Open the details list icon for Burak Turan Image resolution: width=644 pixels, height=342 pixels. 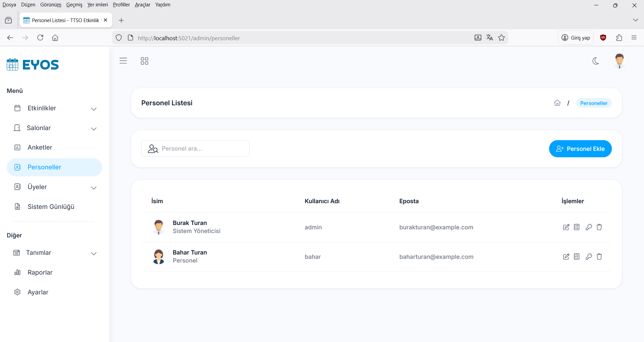(x=577, y=227)
